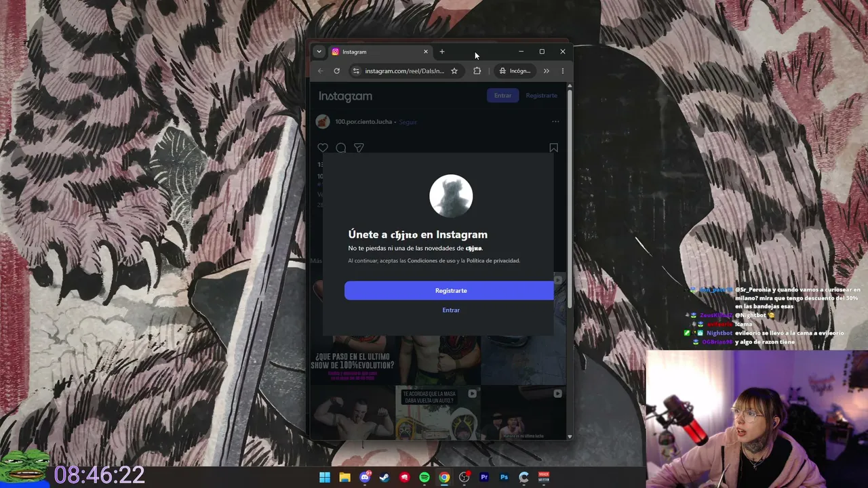Open the post options three-dot menu

[555, 122]
